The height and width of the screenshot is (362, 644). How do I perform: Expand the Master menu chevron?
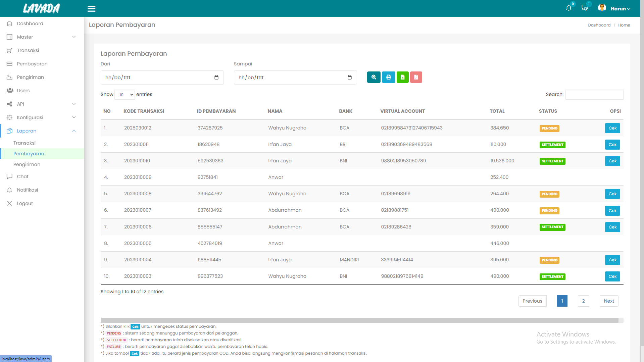[74, 37]
